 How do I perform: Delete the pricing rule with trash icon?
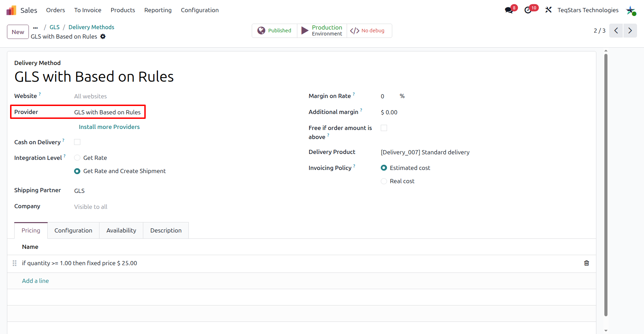[586, 263]
